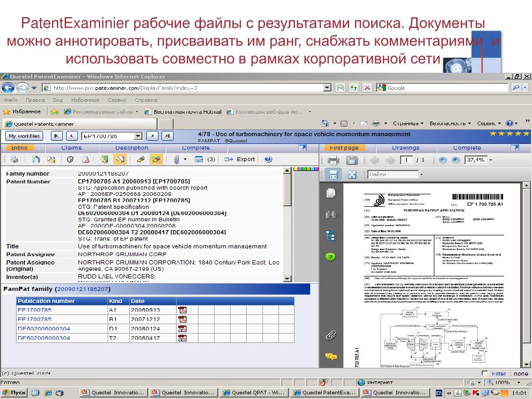This screenshot has height=399, width=532.
Task: Click the pop-out window icon in right panel
Action: [515, 148]
